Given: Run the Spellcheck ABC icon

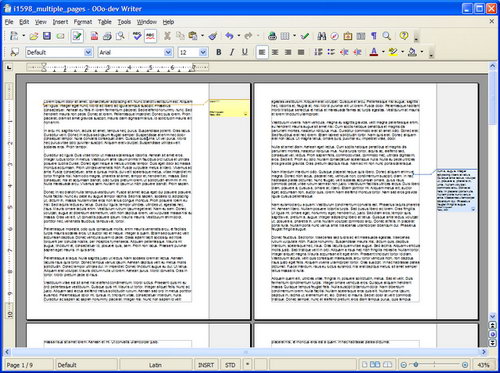Looking at the screenshot, I should [137, 36].
